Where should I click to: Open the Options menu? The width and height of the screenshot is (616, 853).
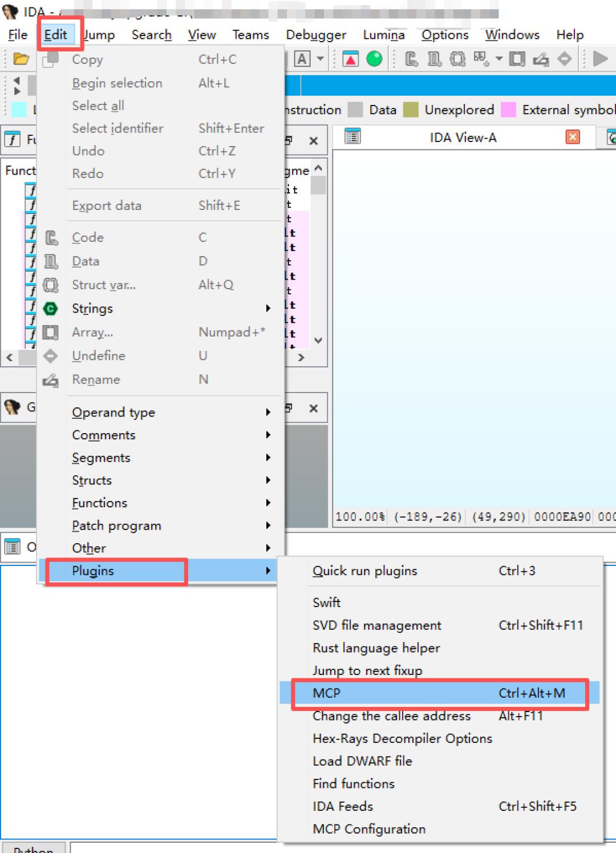click(x=445, y=35)
